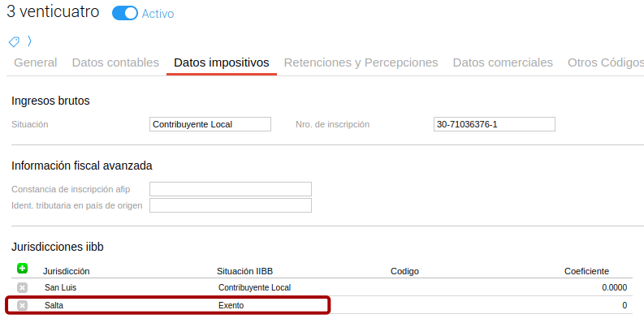Delete the Salta jurisdiction row
Image resolution: width=644 pixels, height=323 pixels.
(x=22, y=305)
